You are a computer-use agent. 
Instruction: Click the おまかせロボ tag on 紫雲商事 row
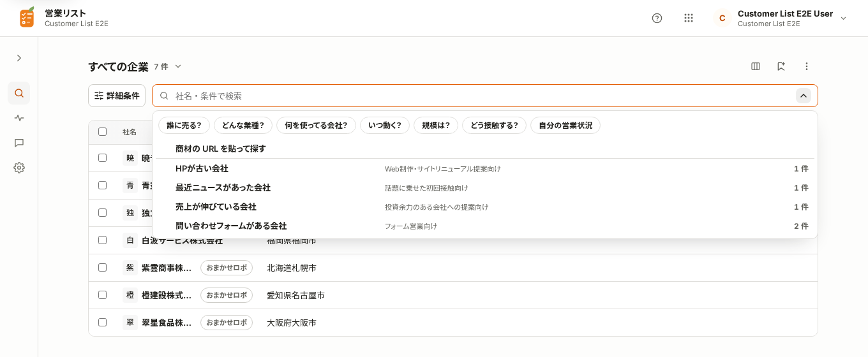point(227,268)
